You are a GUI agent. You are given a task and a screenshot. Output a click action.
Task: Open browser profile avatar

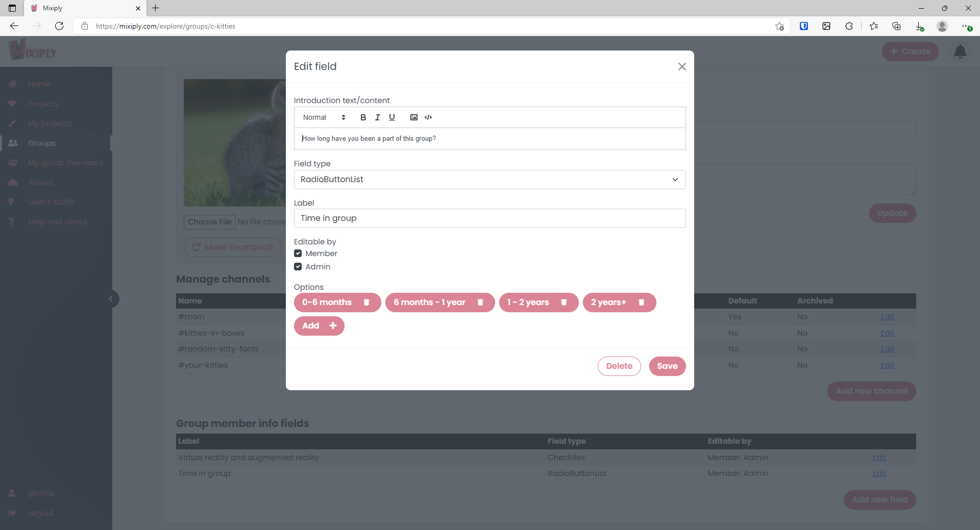tap(942, 26)
